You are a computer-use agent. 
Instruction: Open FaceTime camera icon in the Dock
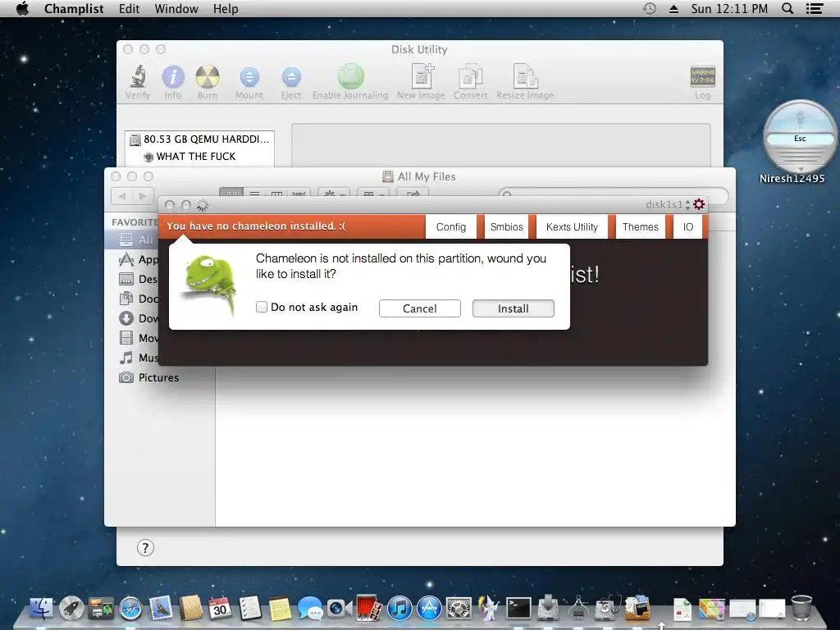click(339, 609)
